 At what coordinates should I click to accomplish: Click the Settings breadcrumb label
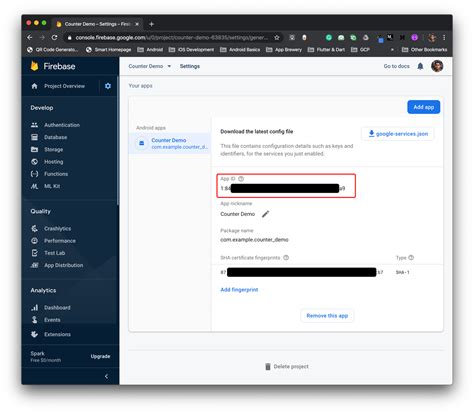[x=190, y=66]
